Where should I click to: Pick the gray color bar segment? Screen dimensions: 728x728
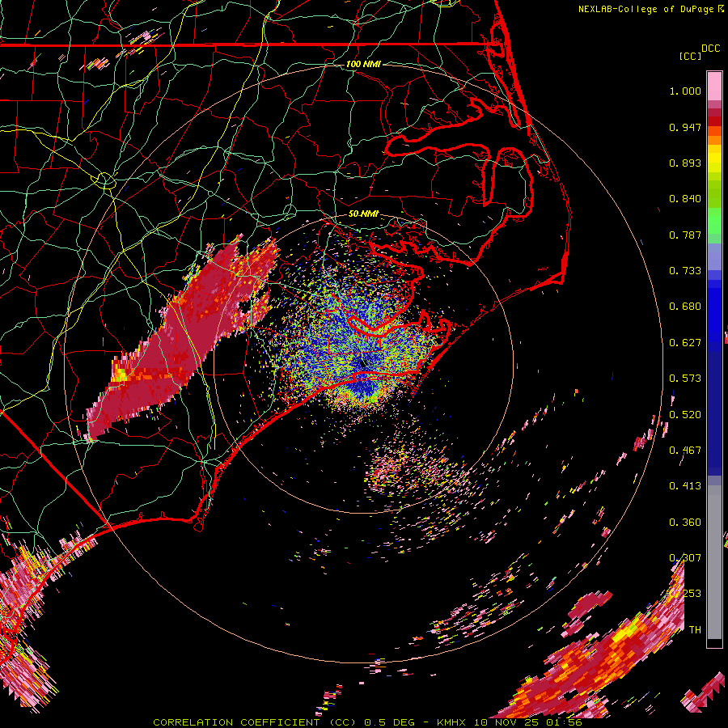pos(714,562)
